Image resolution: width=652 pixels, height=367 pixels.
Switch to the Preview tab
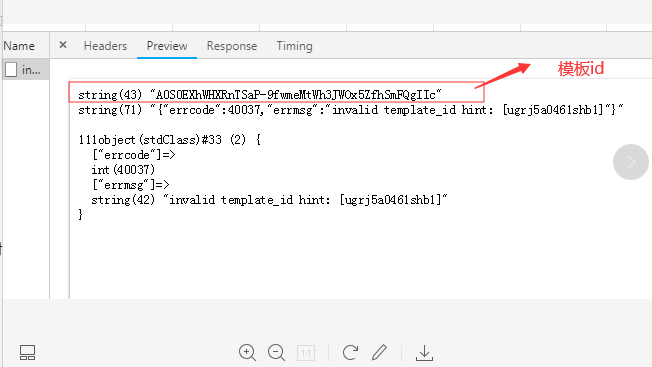pos(167,46)
